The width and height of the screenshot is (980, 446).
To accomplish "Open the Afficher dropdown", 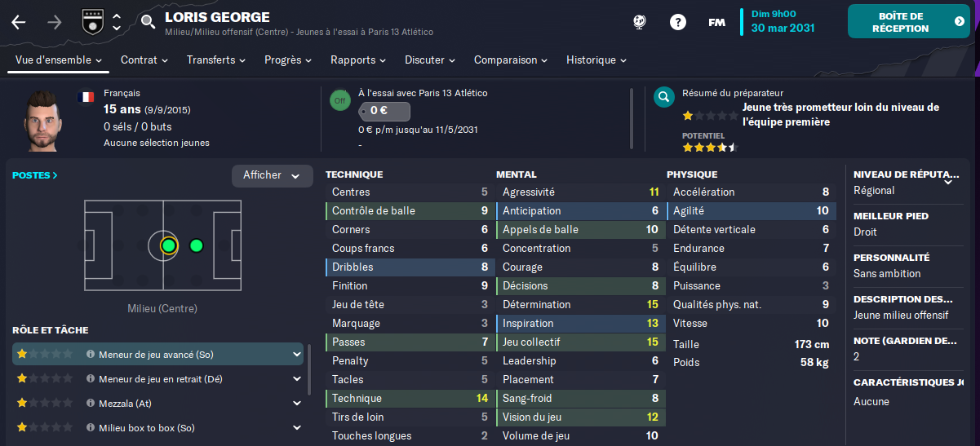I will click(273, 175).
